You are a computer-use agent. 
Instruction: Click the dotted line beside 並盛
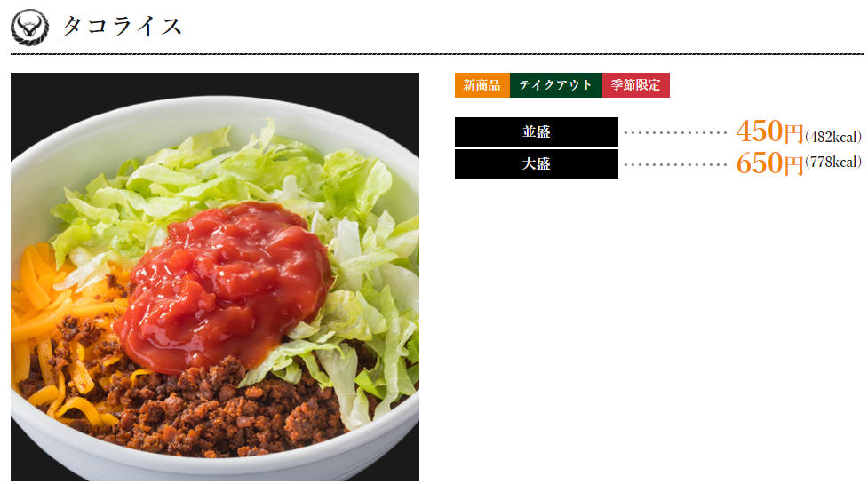click(675, 132)
